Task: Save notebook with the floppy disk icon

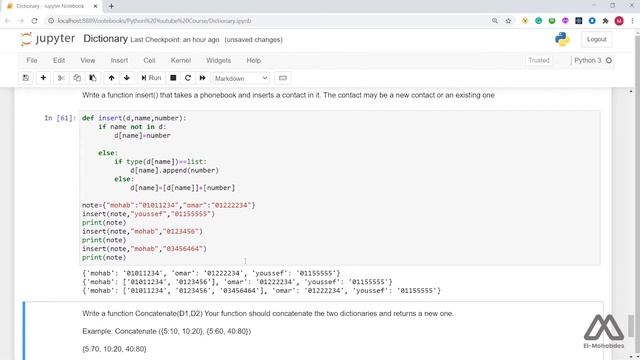Action: tap(26, 78)
